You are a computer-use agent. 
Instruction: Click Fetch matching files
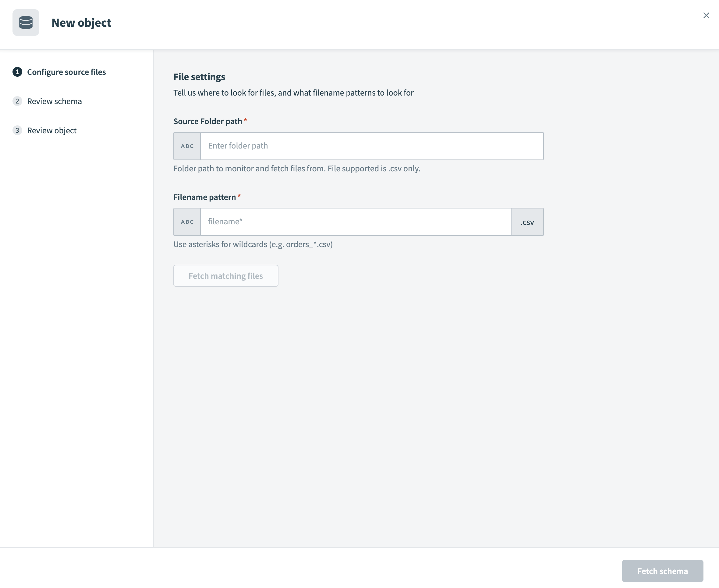tap(225, 276)
